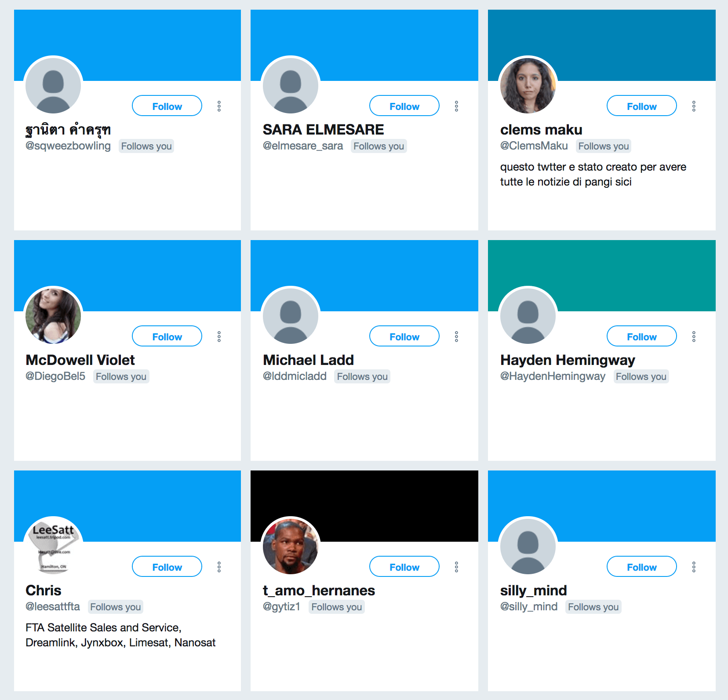The image size is (728, 700).
Task: Open more options for SARA ELMESARE card
Action: pos(456,106)
